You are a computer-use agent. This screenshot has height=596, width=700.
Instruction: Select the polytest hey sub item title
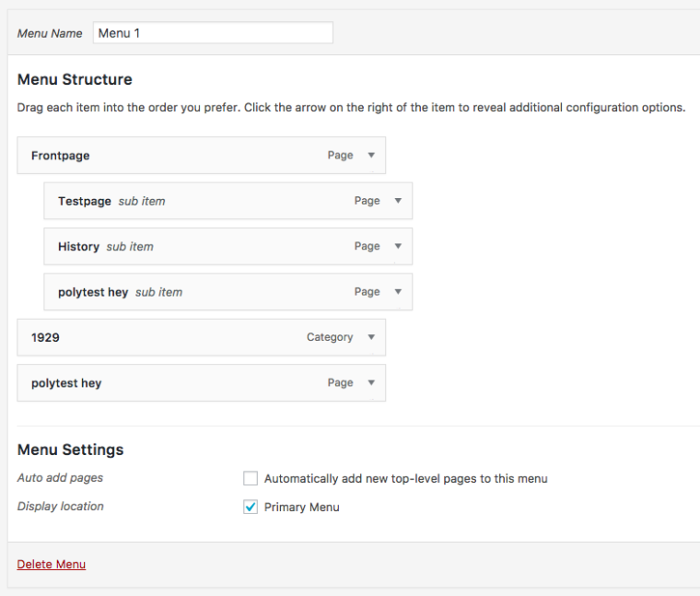pos(93,292)
